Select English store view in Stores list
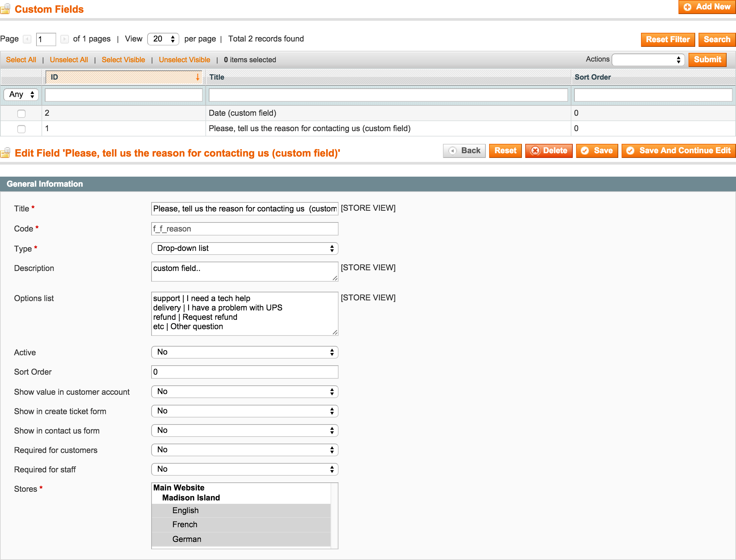736x560 pixels. click(186, 510)
